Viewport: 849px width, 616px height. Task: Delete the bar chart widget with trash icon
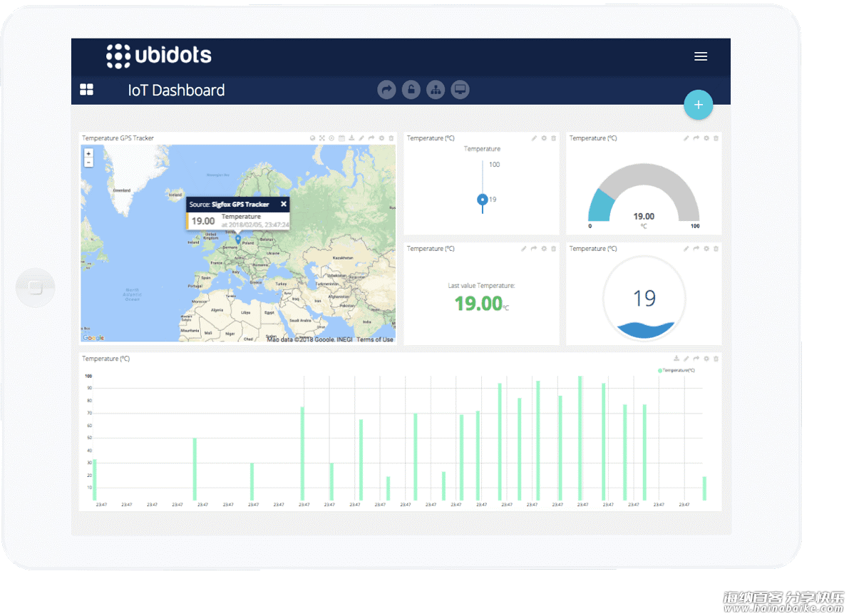tap(716, 359)
